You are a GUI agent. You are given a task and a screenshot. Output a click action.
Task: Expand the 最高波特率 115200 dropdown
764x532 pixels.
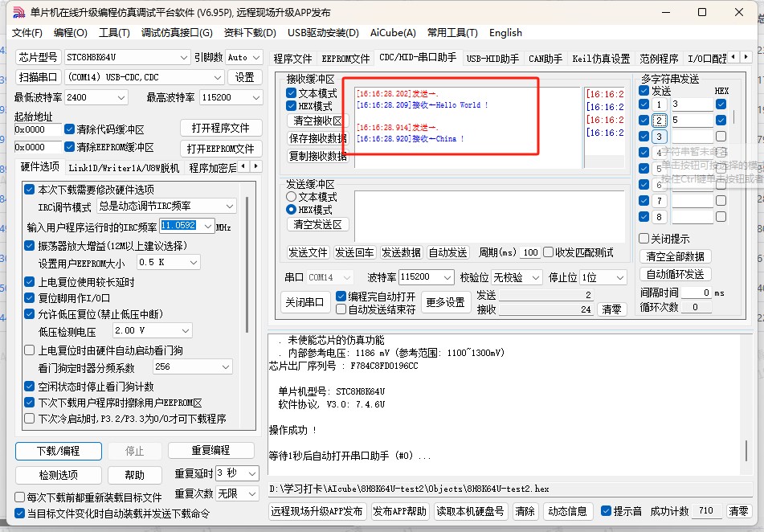point(256,97)
